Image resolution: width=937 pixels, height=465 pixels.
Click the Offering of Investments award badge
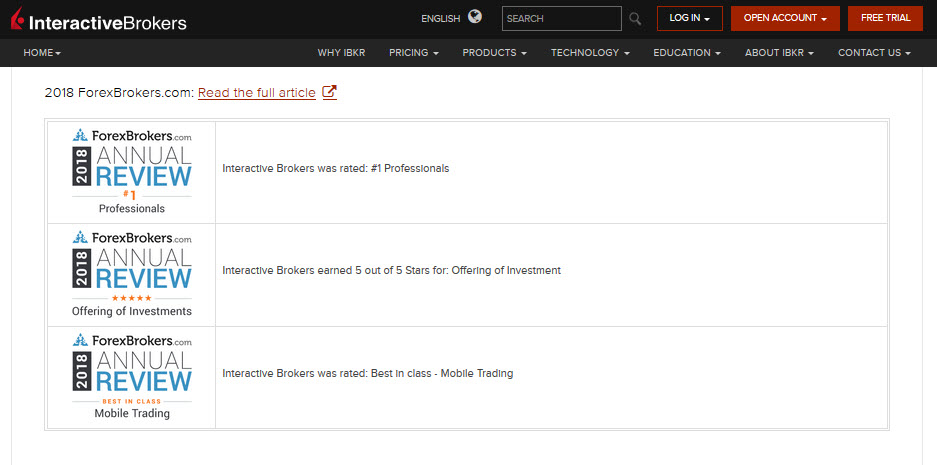tap(131, 274)
